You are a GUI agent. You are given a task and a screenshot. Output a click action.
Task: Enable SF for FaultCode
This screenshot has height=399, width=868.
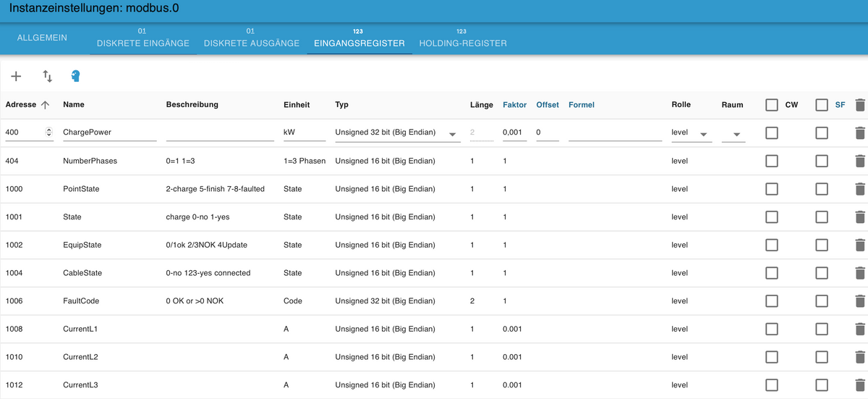click(822, 301)
